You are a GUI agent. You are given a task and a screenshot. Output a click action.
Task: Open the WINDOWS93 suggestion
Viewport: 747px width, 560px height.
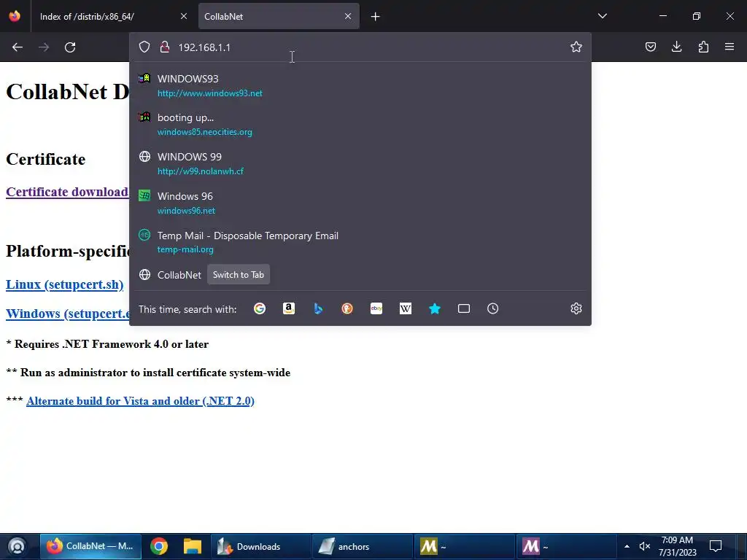point(360,85)
